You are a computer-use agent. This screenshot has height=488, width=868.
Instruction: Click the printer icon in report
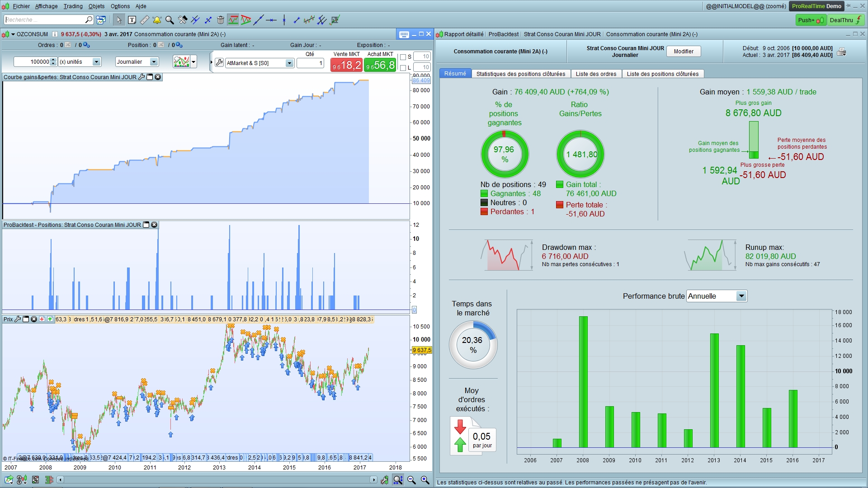841,52
